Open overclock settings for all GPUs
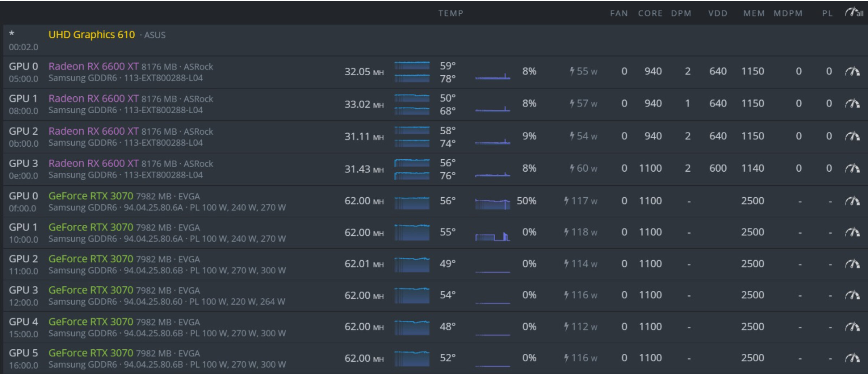 [x=854, y=13]
